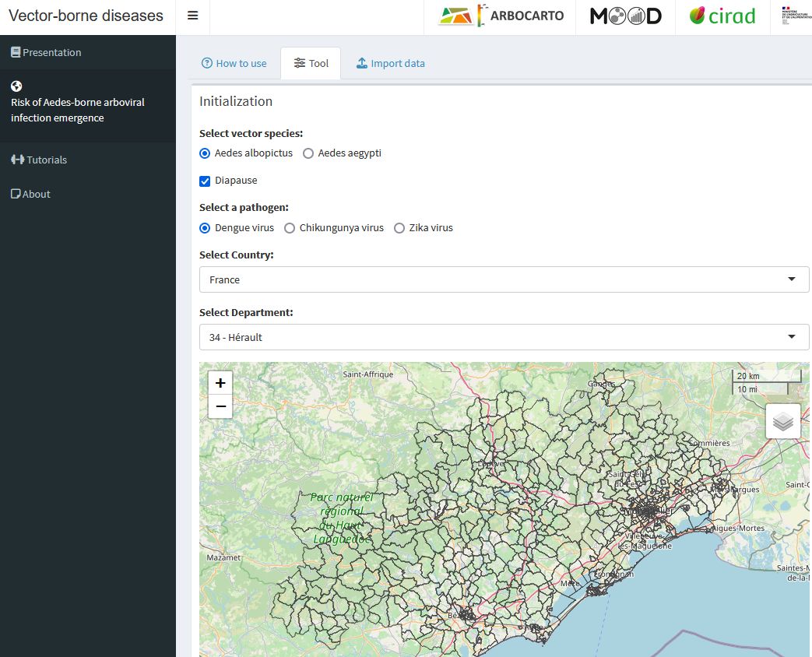Click the cirad logo

pos(722,16)
